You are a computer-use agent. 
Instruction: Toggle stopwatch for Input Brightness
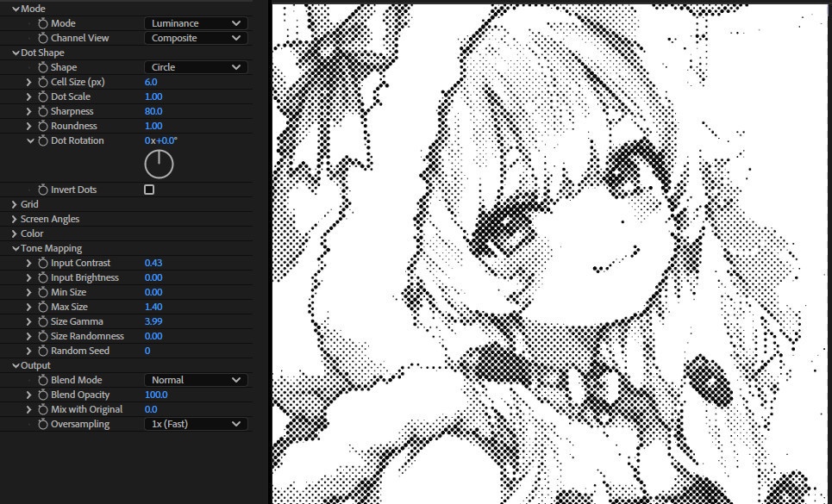(x=43, y=277)
